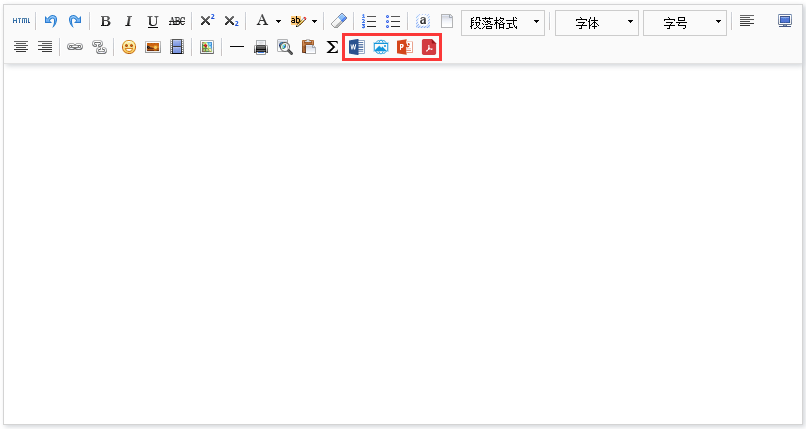
Task: Import a Word document
Action: [356, 47]
